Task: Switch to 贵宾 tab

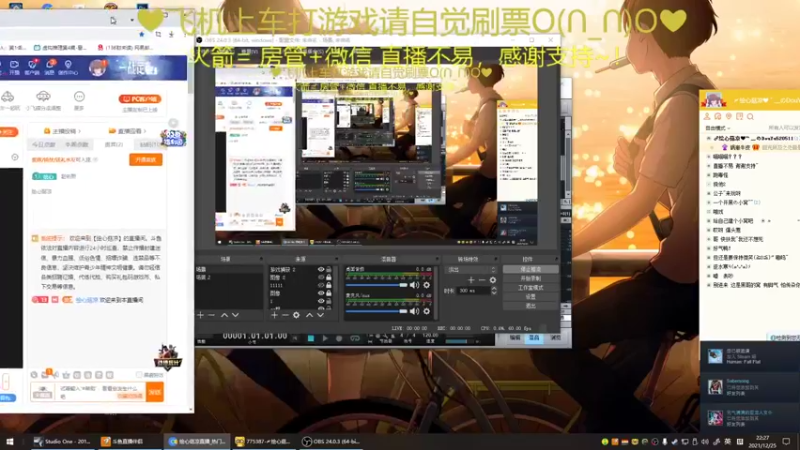Action: tap(113, 145)
